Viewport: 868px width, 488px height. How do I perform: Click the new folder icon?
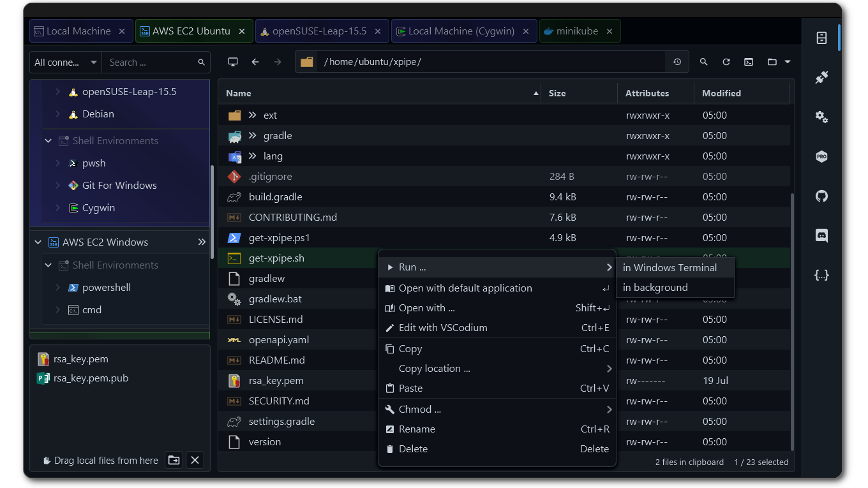[x=772, y=62]
